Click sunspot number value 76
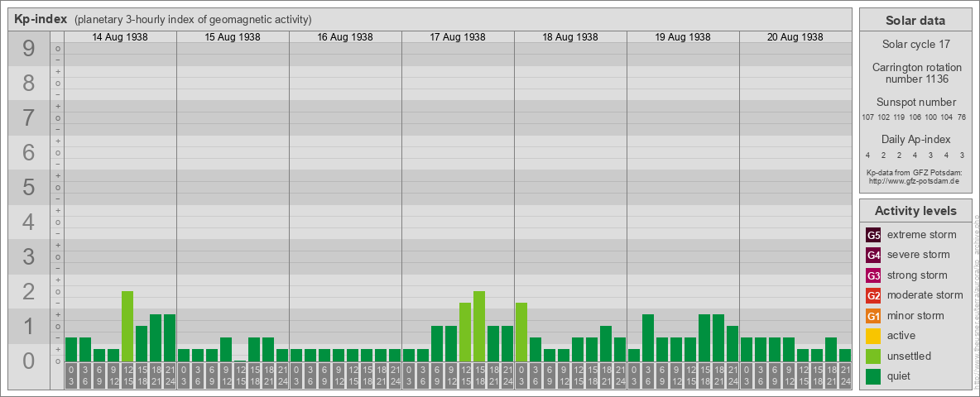The width and height of the screenshot is (980, 397). (x=962, y=117)
